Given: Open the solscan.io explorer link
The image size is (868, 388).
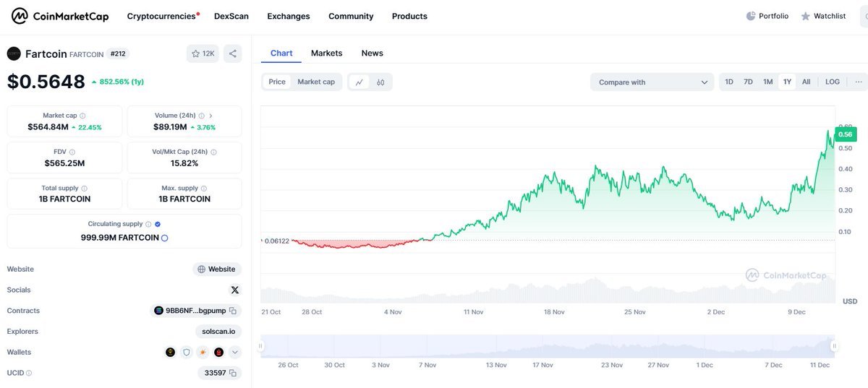Looking at the screenshot, I should 218,332.
